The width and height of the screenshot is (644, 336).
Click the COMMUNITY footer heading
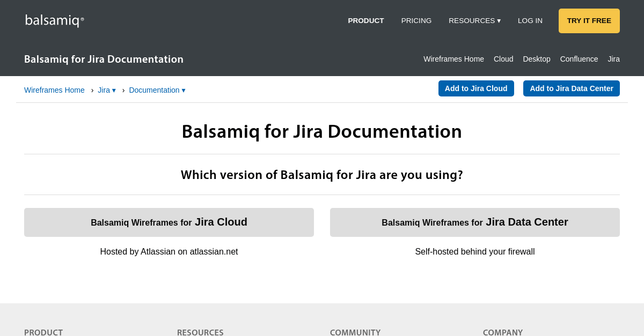[x=355, y=332]
